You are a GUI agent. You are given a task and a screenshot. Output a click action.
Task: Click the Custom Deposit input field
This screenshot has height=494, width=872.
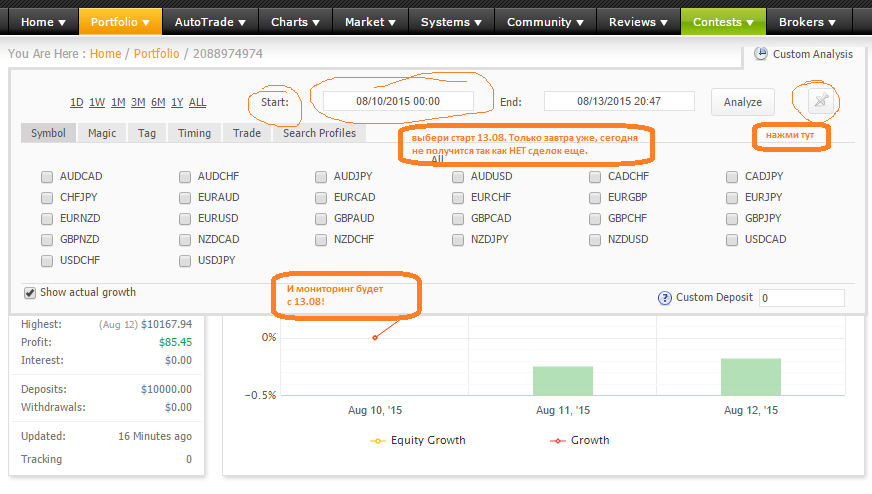[801, 298]
